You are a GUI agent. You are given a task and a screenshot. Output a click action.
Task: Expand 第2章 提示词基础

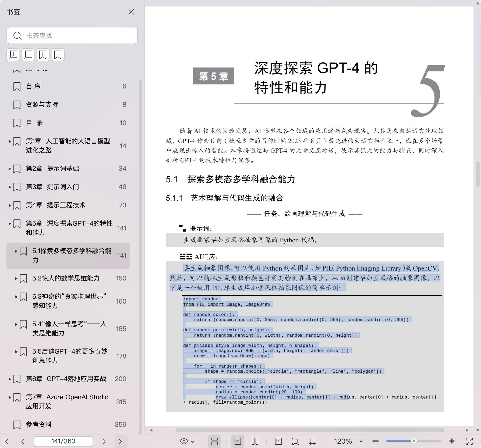[10, 169]
